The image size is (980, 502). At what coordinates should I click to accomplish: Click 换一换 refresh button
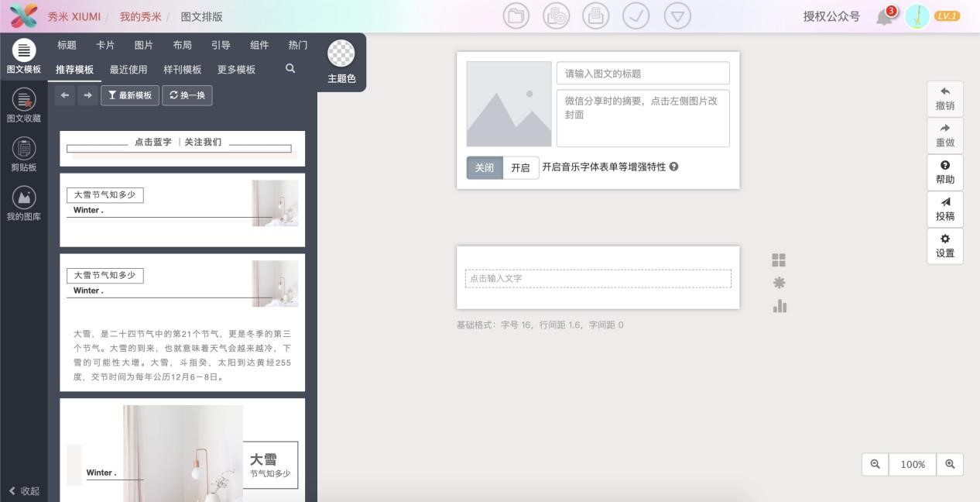point(187,95)
